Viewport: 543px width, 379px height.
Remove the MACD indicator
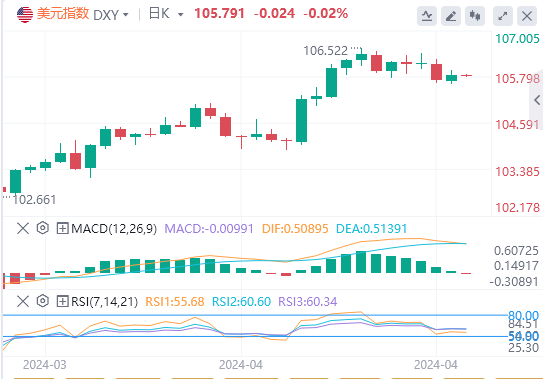click(23, 228)
